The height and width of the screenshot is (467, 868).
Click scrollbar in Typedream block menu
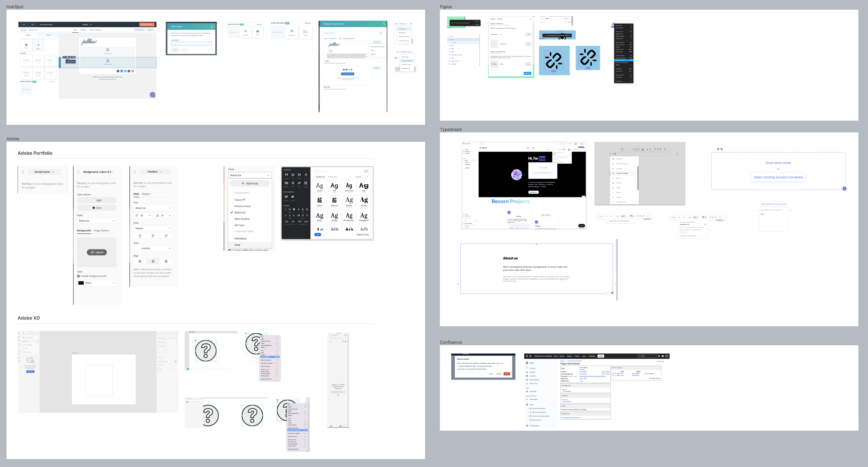(x=638, y=178)
